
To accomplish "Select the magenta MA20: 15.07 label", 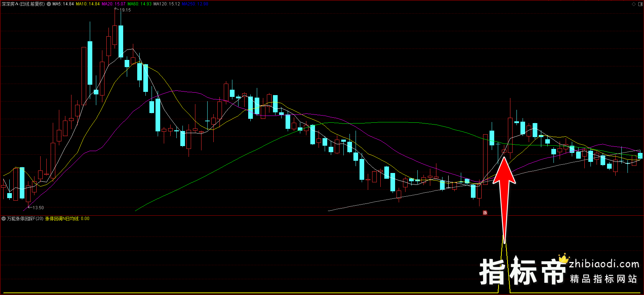I will point(113,4).
